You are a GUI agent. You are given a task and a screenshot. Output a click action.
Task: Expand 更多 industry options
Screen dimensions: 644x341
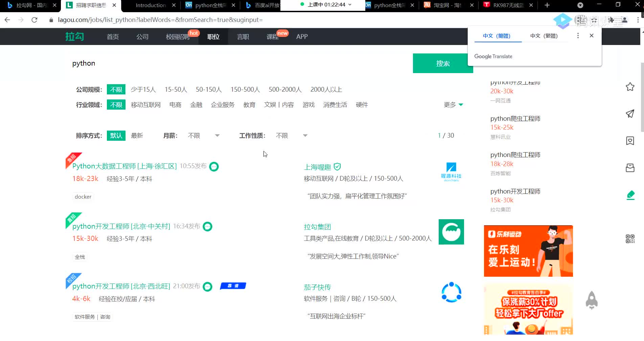tap(453, 105)
